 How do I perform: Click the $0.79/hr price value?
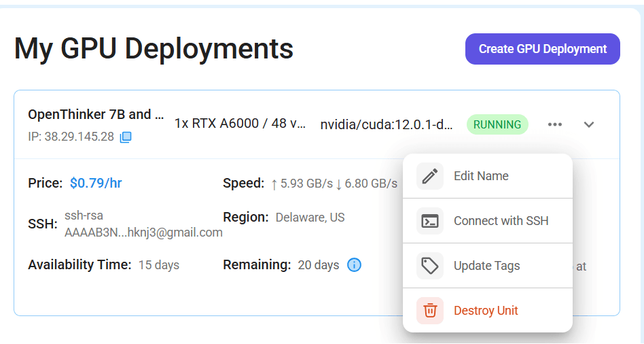click(96, 183)
